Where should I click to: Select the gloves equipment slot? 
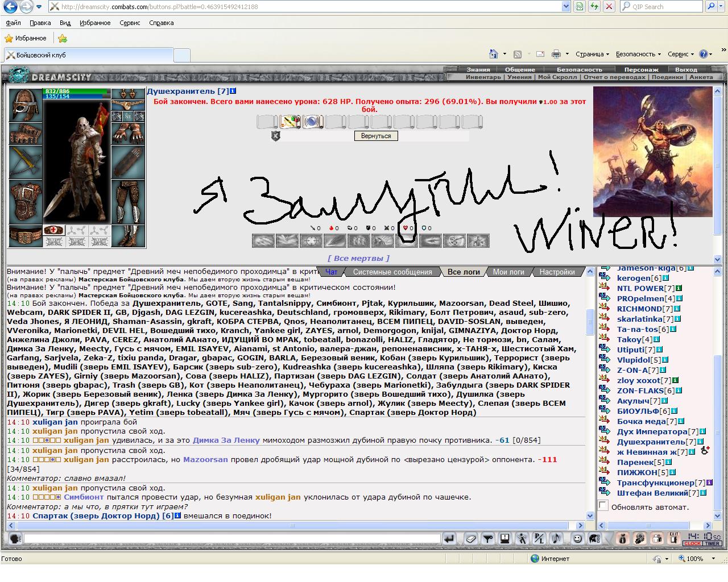click(128, 134)
